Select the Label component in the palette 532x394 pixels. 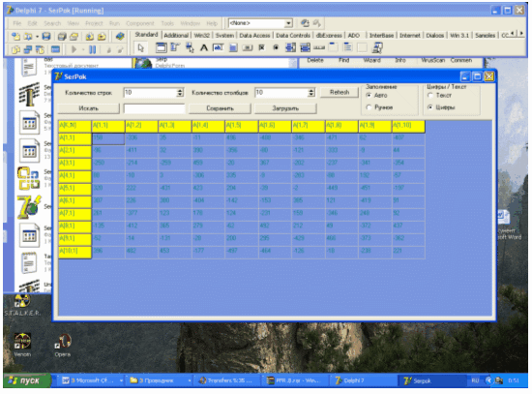click(203, 47)
